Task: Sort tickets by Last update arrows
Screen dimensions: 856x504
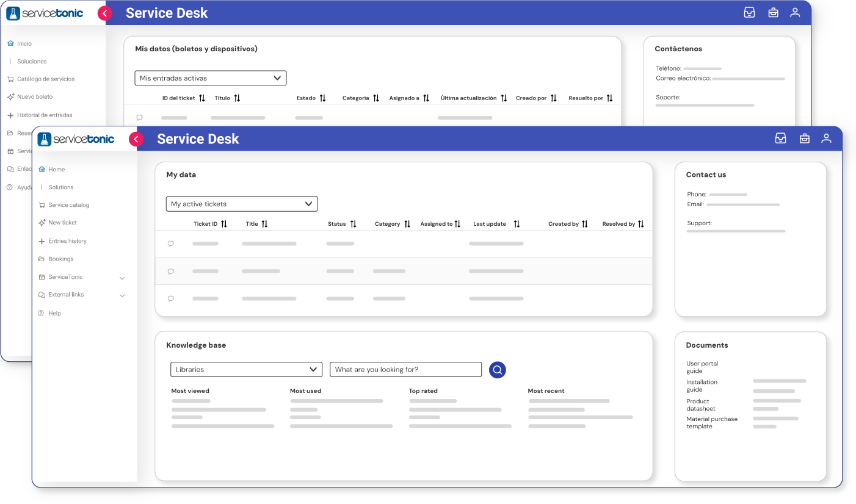Action: [x=517, y=224]
